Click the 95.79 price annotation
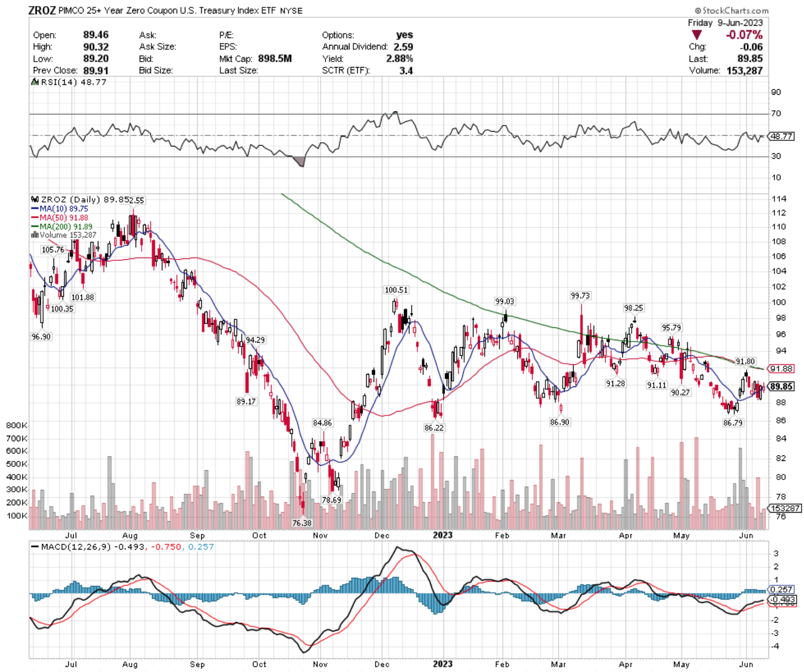The image size is (804, 672). click(x=672, y=328)
